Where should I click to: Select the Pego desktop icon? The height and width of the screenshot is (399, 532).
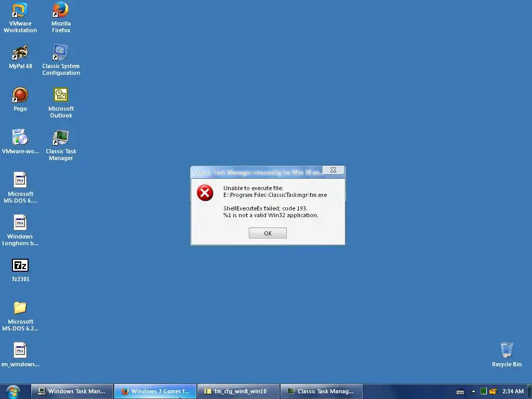20,99
